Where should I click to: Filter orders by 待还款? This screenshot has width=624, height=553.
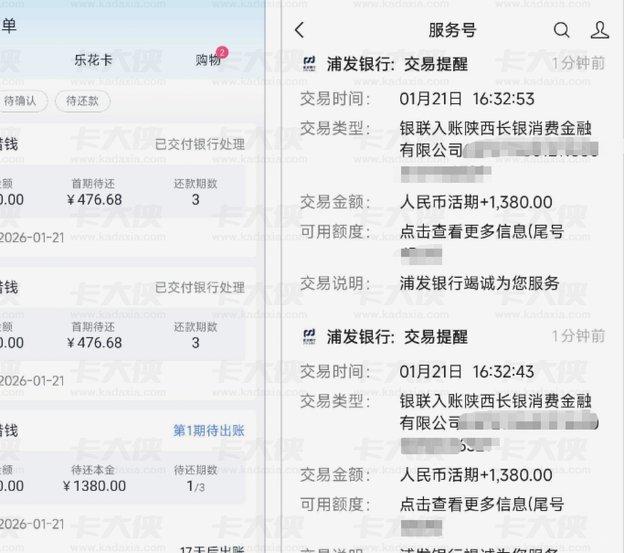(x=82, y=101)
